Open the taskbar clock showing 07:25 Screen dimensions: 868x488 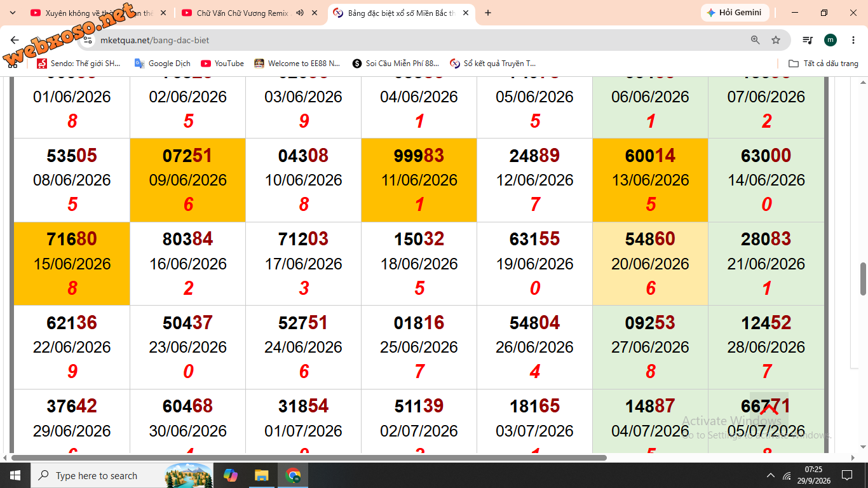(x=813, y=475)
